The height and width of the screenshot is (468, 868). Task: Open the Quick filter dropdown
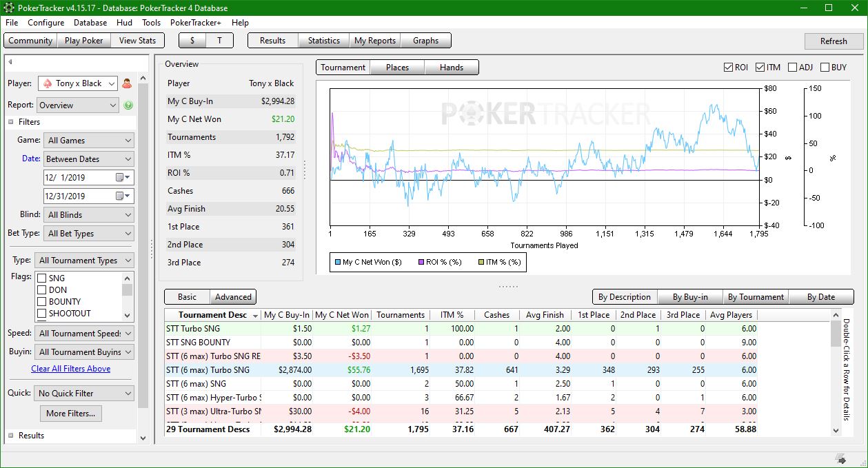85,394
